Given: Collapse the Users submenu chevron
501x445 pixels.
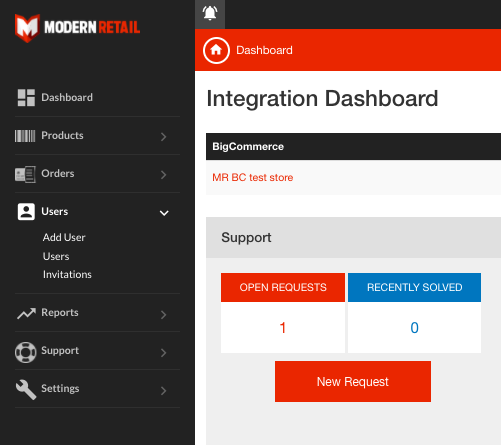Looking at the screenshot, I should (x=164, y=213).
